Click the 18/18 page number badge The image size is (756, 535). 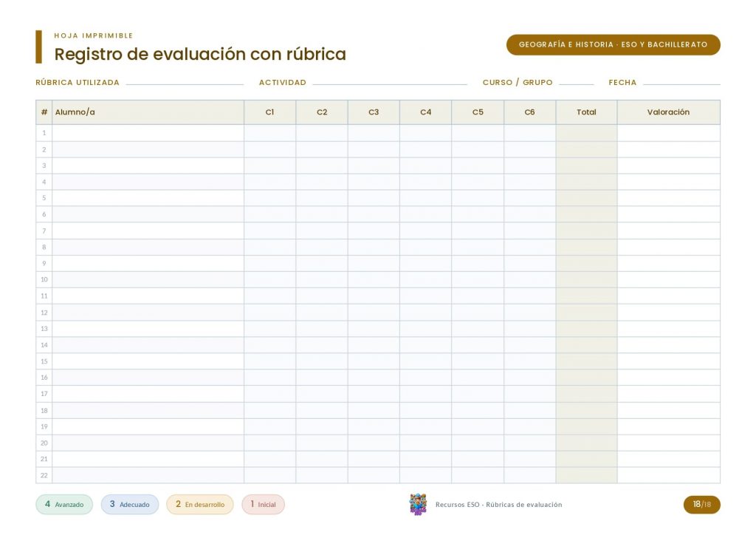pos(701,504)
